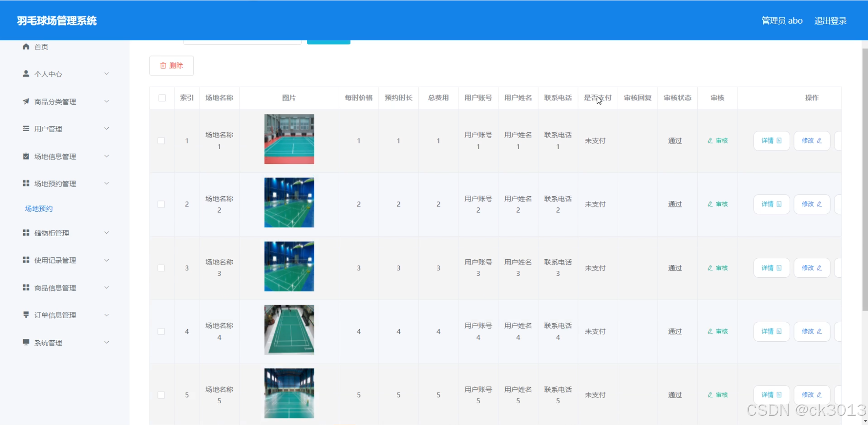This screenshot has width=868, height=425.
Task: Open the court image thumbnail for 场地名称 2
Action: pyautogui.click(x=289, y=203)
